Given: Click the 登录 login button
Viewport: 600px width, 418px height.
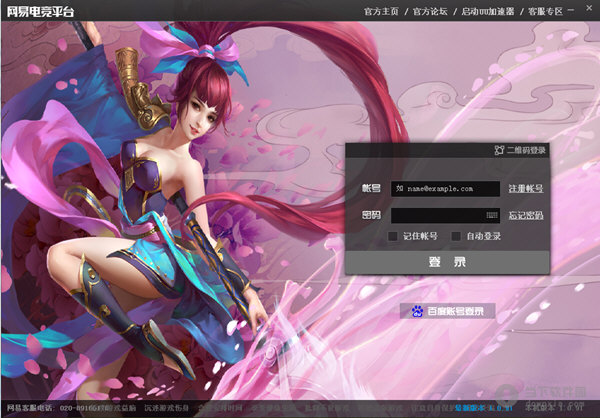Looking at the screenshot, I should point(447,262).
